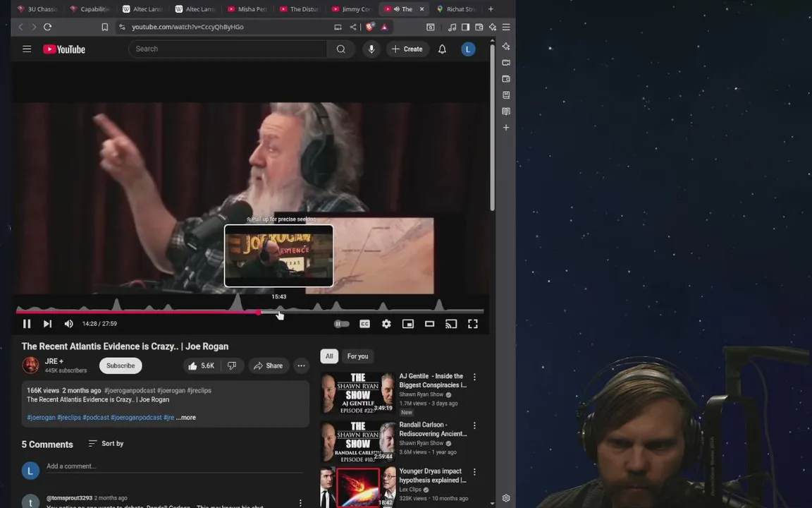
Task: Reload the page in browser toolbar
Action: click(48, 27)
